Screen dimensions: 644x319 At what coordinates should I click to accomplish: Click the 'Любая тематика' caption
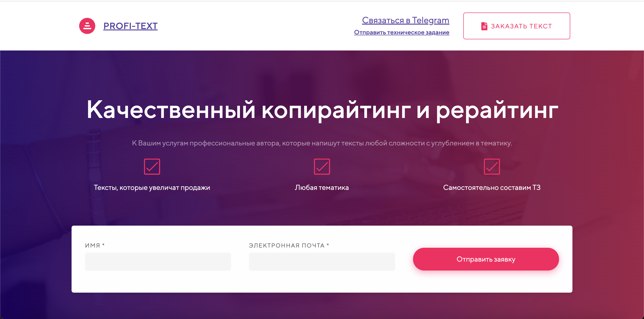pos(322,188)
